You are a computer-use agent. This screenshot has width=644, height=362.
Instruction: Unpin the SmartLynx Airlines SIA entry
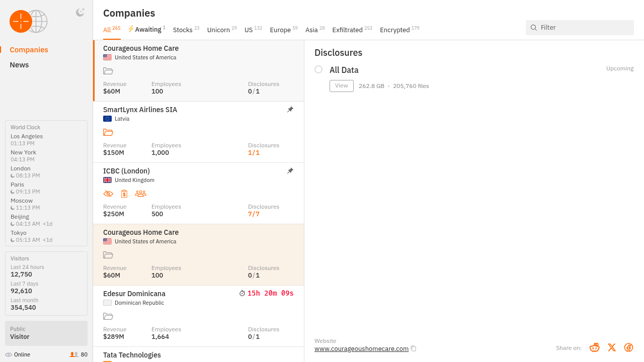click(x=290, y=110)
